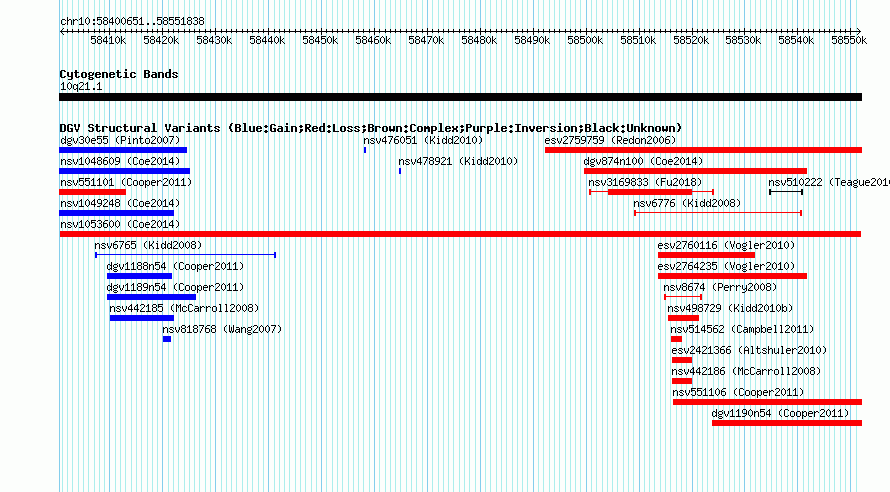
Task: Click nsv1053600 (Coe2014) label
Action: tap(120, 224)
